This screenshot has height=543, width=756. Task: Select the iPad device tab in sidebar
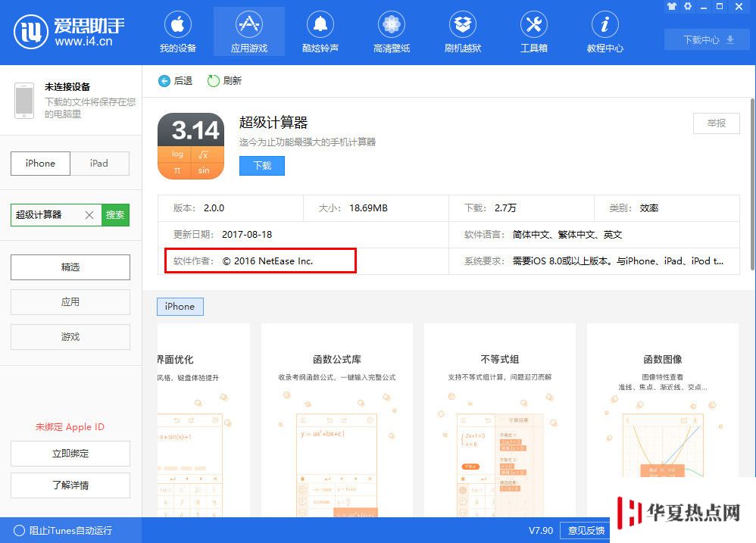[99, 164]
